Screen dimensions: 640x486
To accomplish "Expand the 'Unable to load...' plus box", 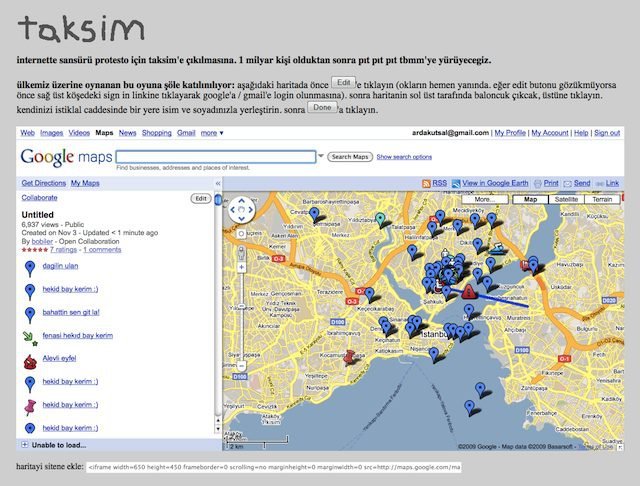I will 25,445.
